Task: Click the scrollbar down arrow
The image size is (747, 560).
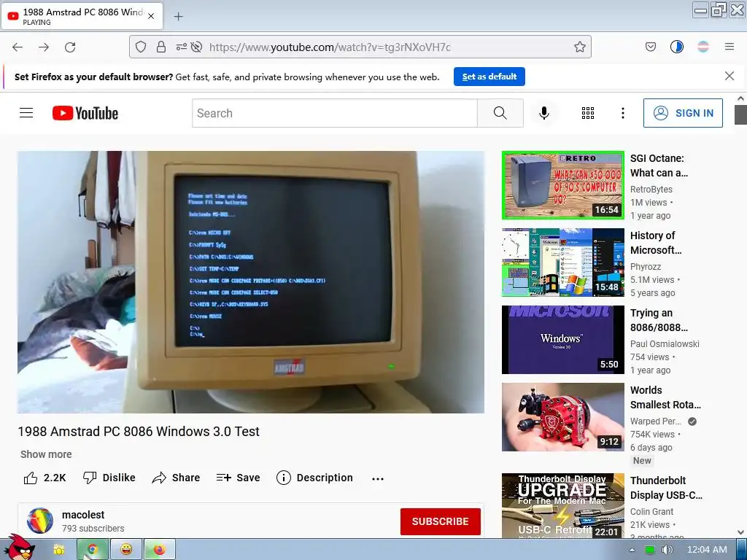Action: coord(740,532)
